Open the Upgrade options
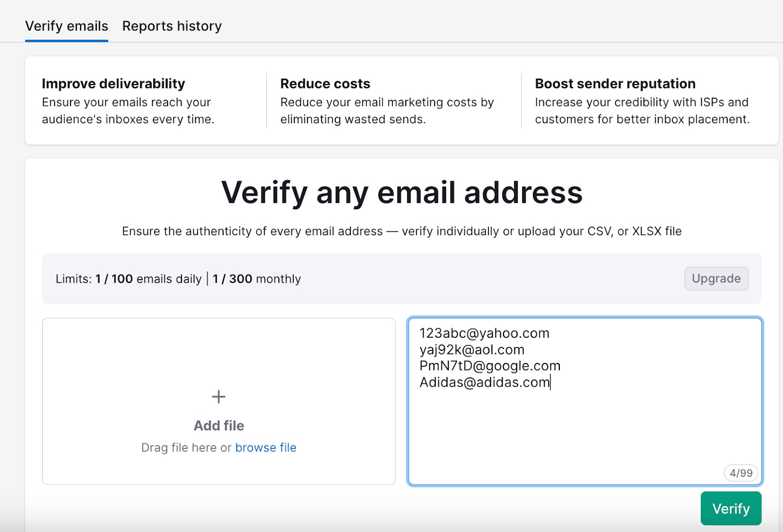This screenshot has height=532, width=783. [716, 279]
